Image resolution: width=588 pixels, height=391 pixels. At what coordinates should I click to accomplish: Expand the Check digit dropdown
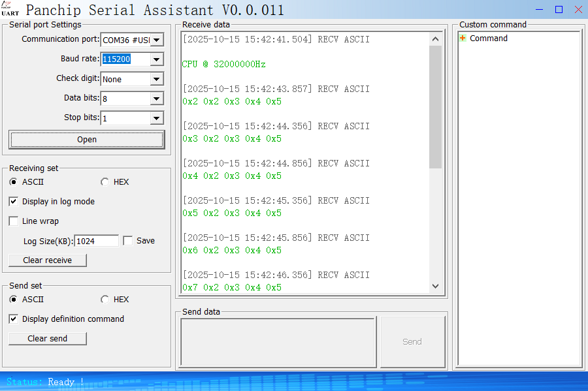(x=156, y=79)
